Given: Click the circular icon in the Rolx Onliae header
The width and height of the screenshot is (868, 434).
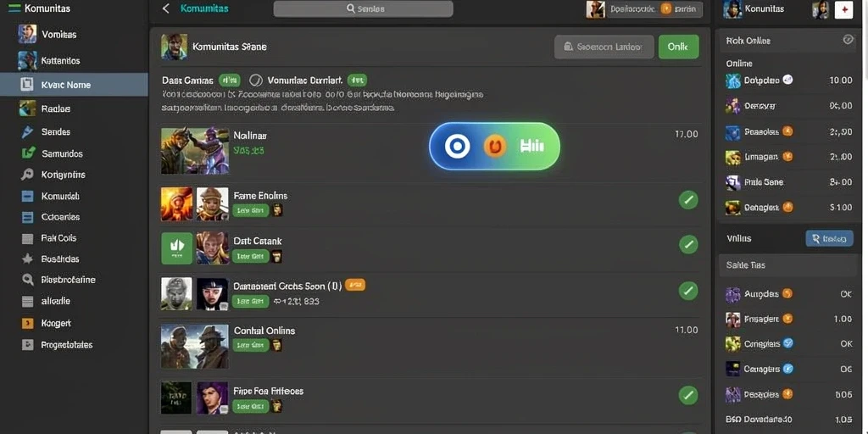Looking at the screenshot, I should [x=848, y=40].
